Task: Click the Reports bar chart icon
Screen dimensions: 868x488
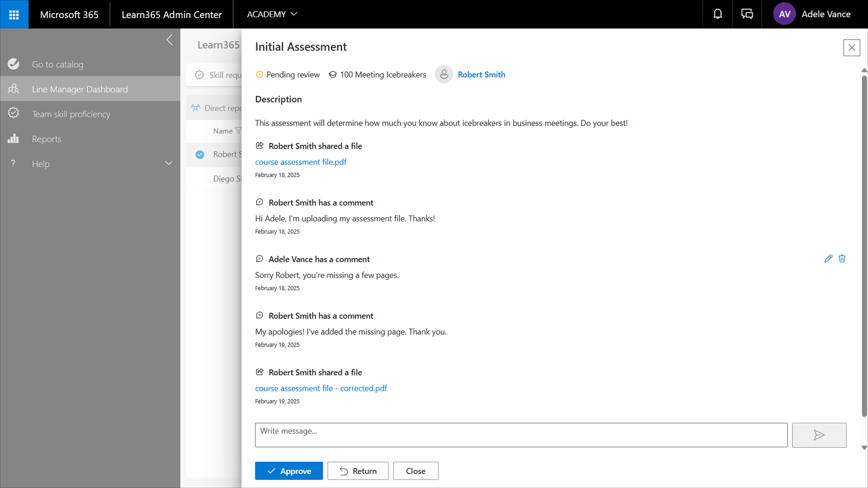Action: pyautogui.click(x=13, y=139)
